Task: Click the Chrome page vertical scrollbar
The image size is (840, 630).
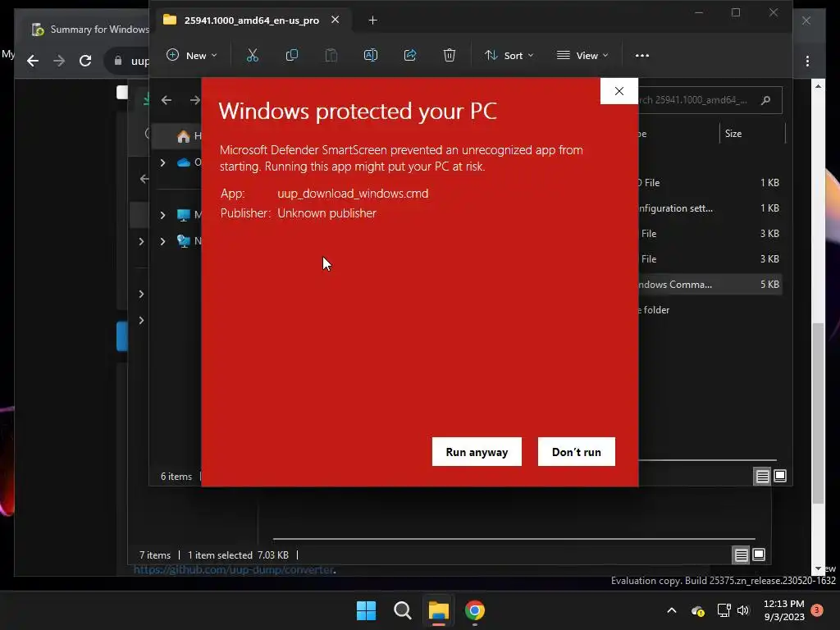Action: [x=818, y=413]
